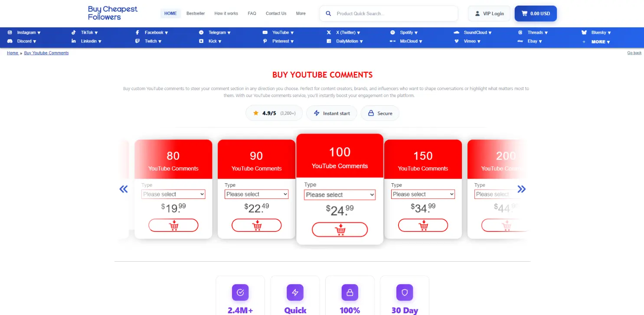Expand the Instagram services menu
The width and height of the screenshot is (644, 315).
[x=29, y=32]
